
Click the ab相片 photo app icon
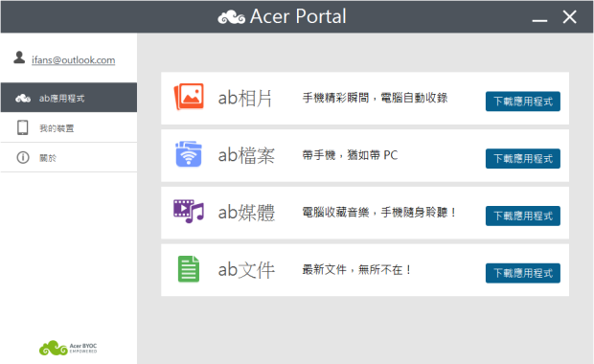(189, 97)
